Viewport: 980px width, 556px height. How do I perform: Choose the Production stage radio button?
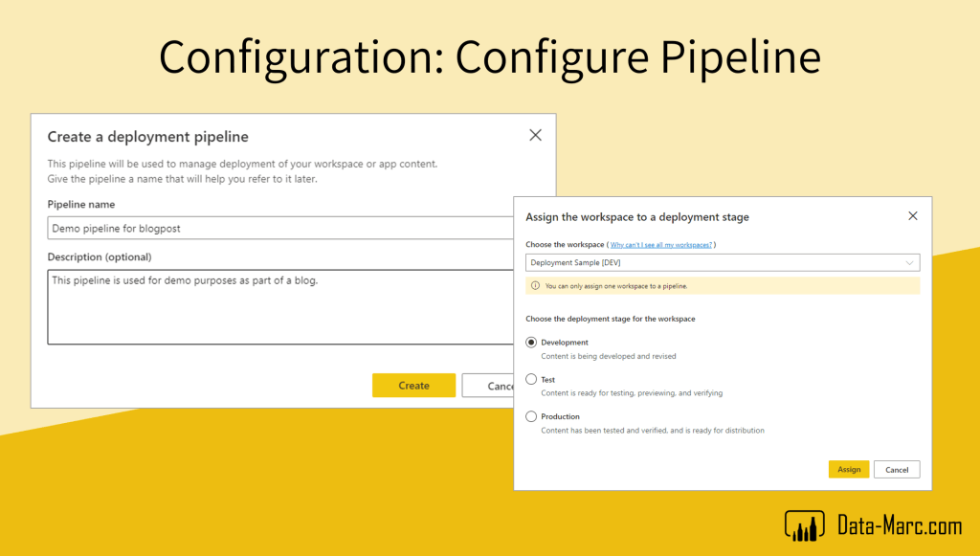tap(531, 416)
